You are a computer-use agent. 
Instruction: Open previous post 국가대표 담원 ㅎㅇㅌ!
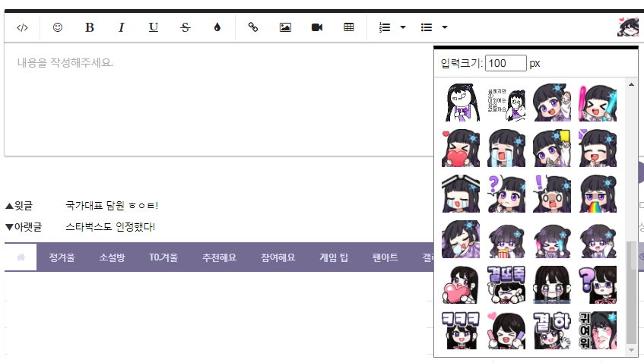tap(112, 206)
